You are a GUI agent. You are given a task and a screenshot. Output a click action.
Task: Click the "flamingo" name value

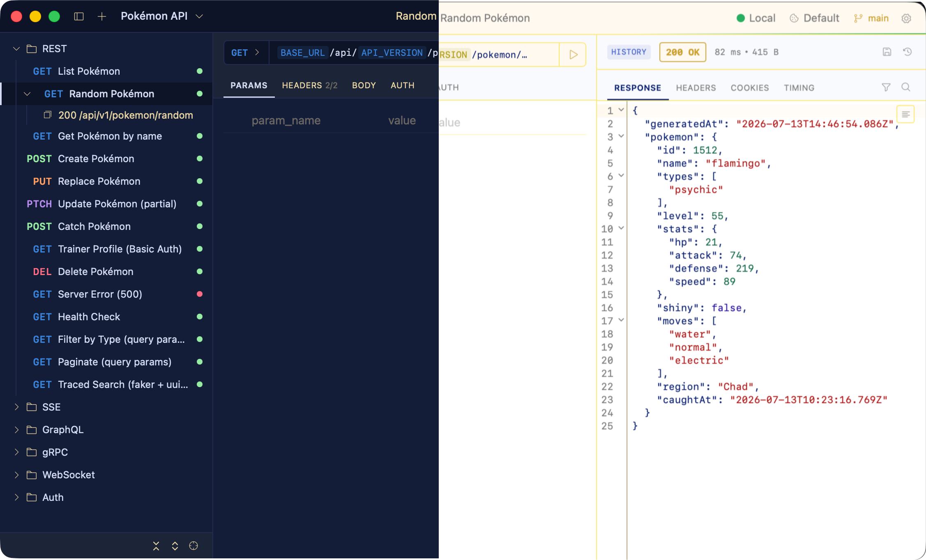(736, 163)
